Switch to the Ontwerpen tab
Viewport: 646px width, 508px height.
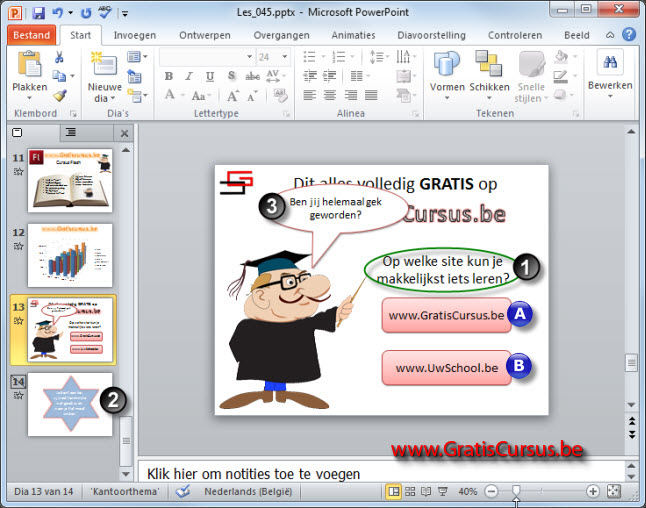[205, 35]
